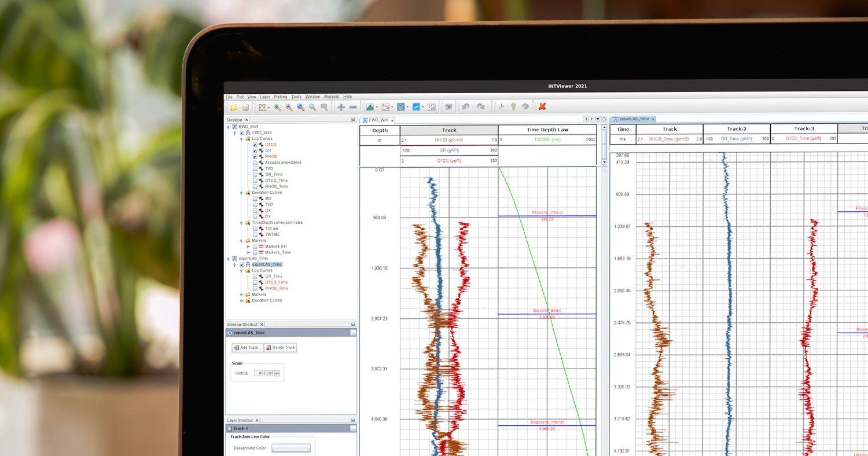Click the scatter crossplot icon

click(x=432, y=107)
